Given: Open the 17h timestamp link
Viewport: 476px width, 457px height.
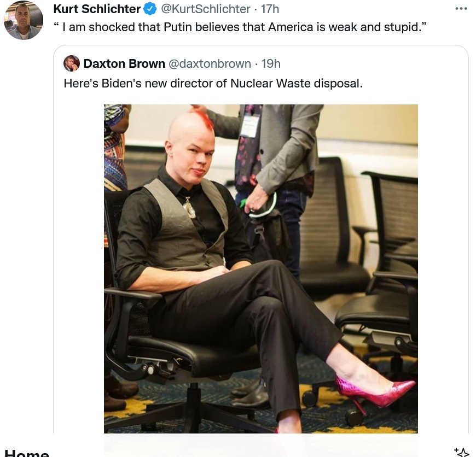Looking at the screenshot, I should [x=270, y=9].
